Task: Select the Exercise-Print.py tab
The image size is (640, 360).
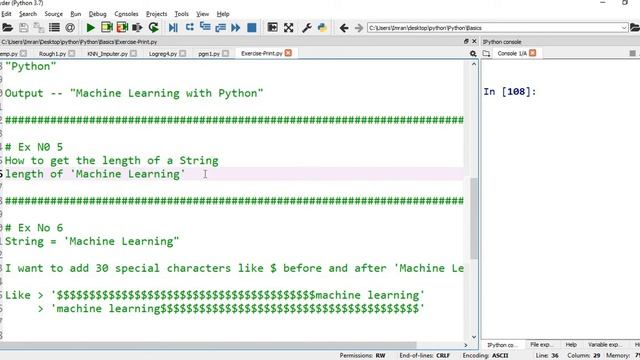Action: tap(262, 53)
